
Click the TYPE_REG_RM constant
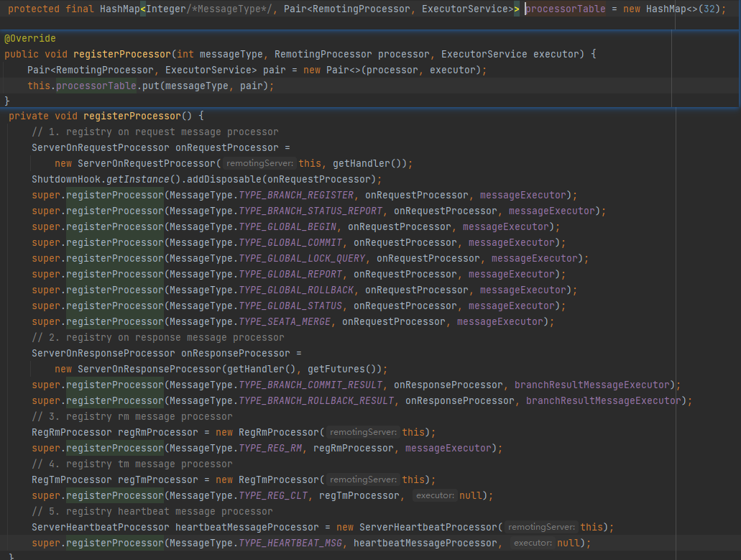click(x=270, y=449)
